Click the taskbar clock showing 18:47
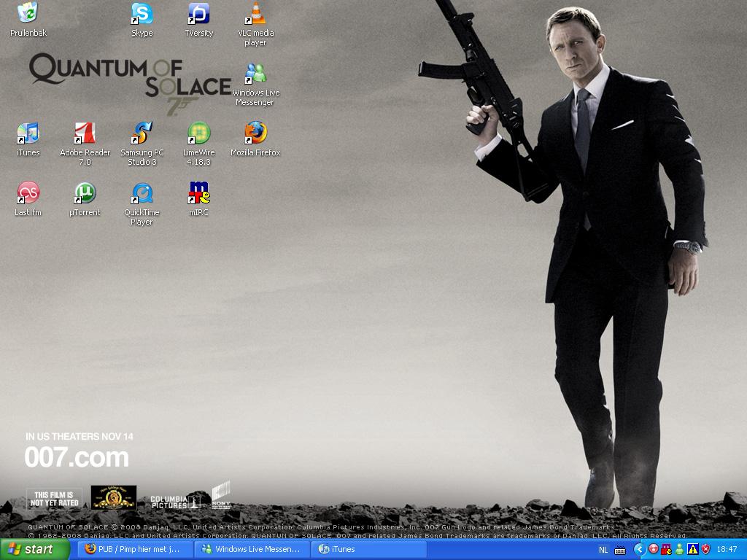Image resolution: width=747 pixels, height=560 pixels. 727,550
